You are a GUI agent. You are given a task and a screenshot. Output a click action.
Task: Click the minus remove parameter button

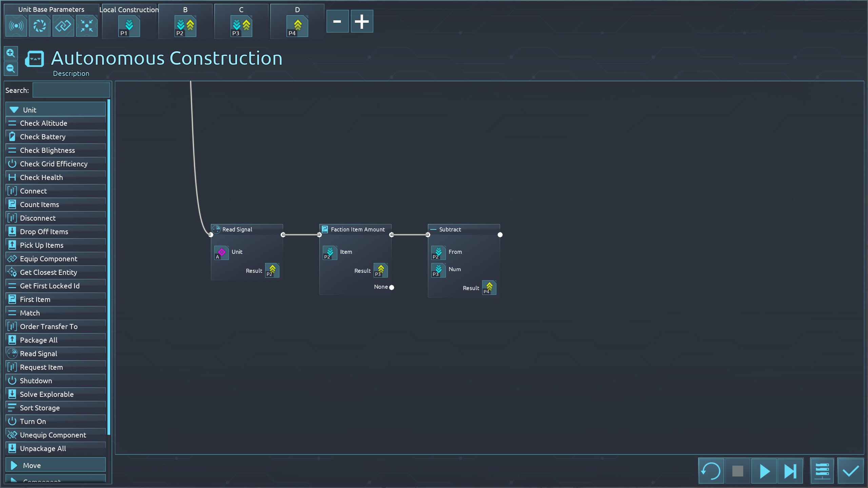(x=337, y=21)
